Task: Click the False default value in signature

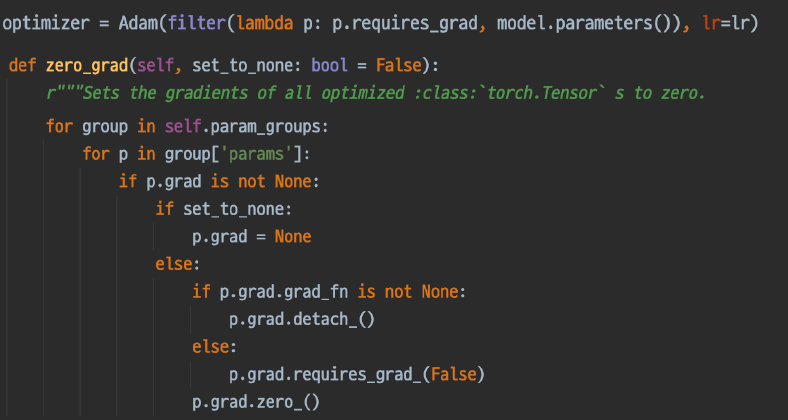Action: pos(399,65)
